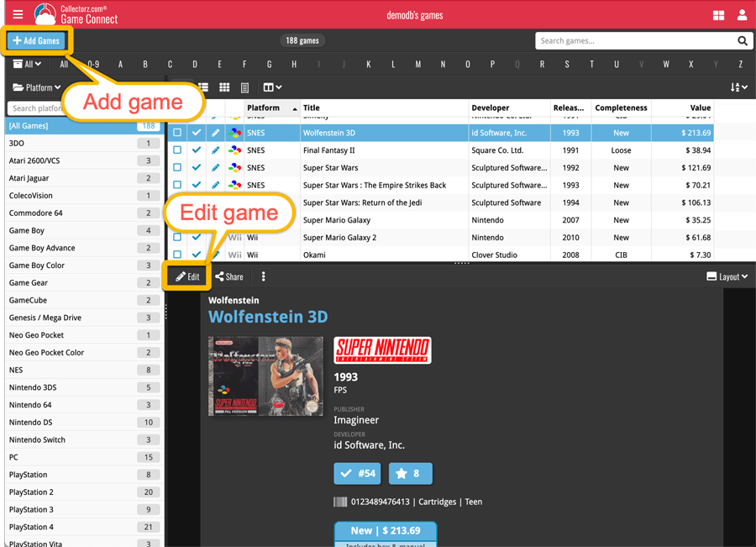Click the barcode icon in details
Screen dimensions: 756x547
340,502
